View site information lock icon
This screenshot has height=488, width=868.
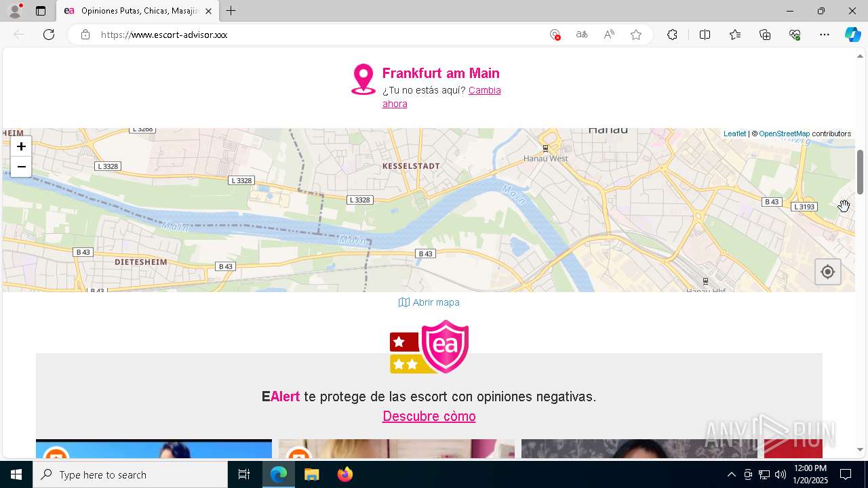pos(85,35)
